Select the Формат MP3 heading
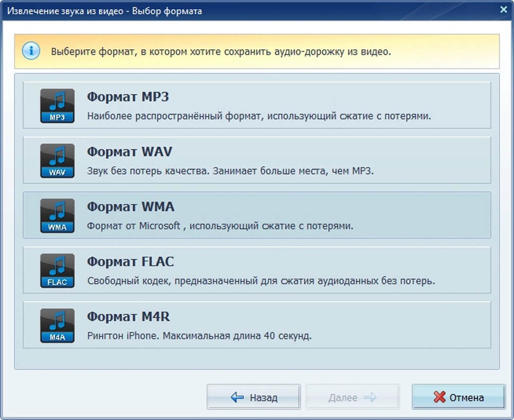The width and height of the screenshot is (514, 420). [x=128, y=97]
